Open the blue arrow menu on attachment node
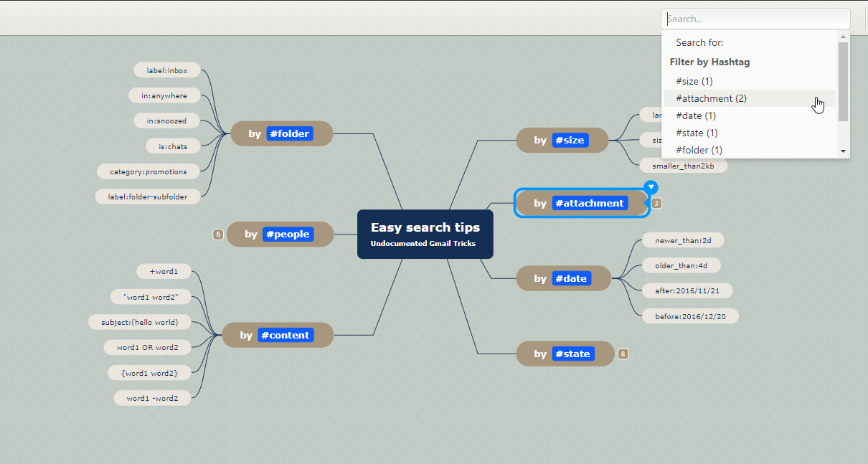The width and height of the screenshot is (868, 464). (651, 187)
